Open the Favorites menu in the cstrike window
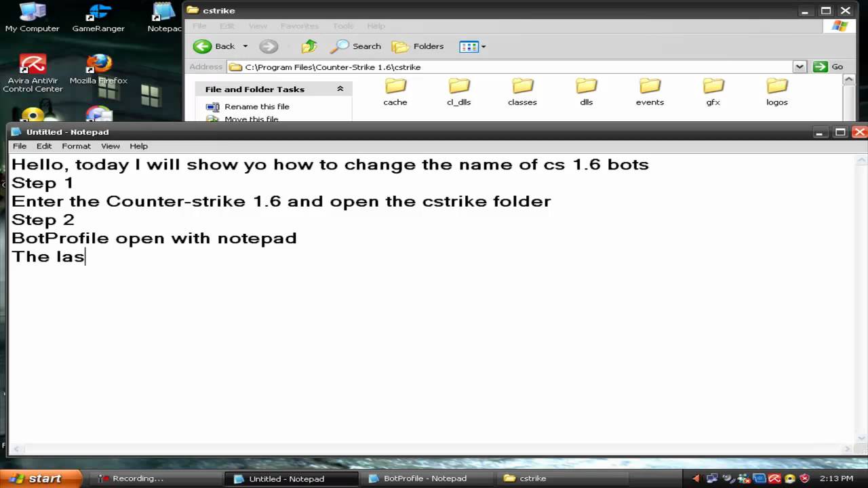The image size is (868, 488). 300,26
